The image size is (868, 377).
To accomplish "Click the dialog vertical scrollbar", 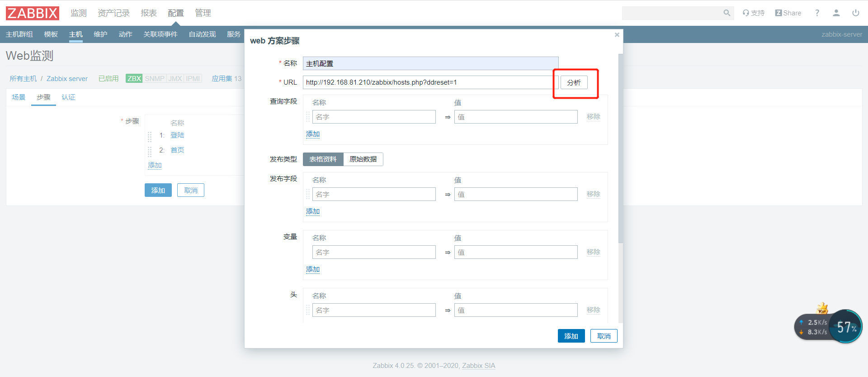I will pos(621,148).
